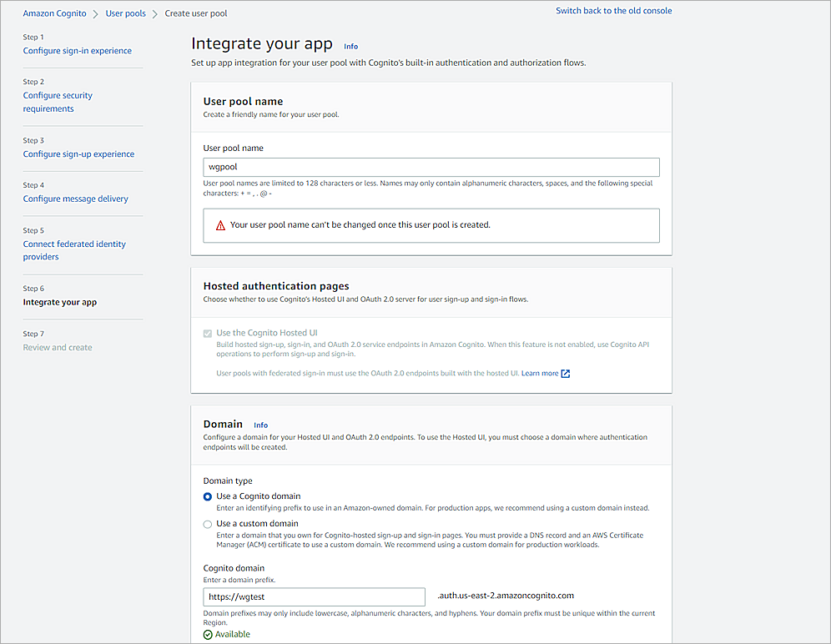Viewport: 831px width, 644px height.
Task: Open Step 5 Connect federated identity providers
Action: [x=74, y=249]
